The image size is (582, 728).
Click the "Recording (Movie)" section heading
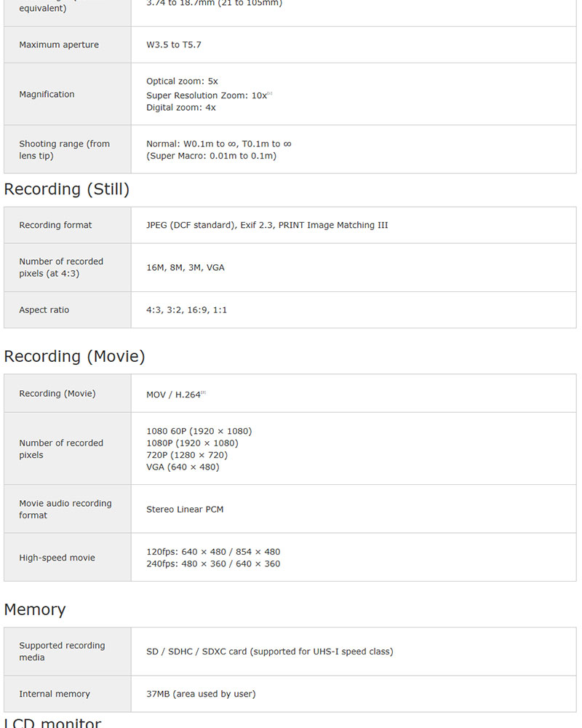74,357
